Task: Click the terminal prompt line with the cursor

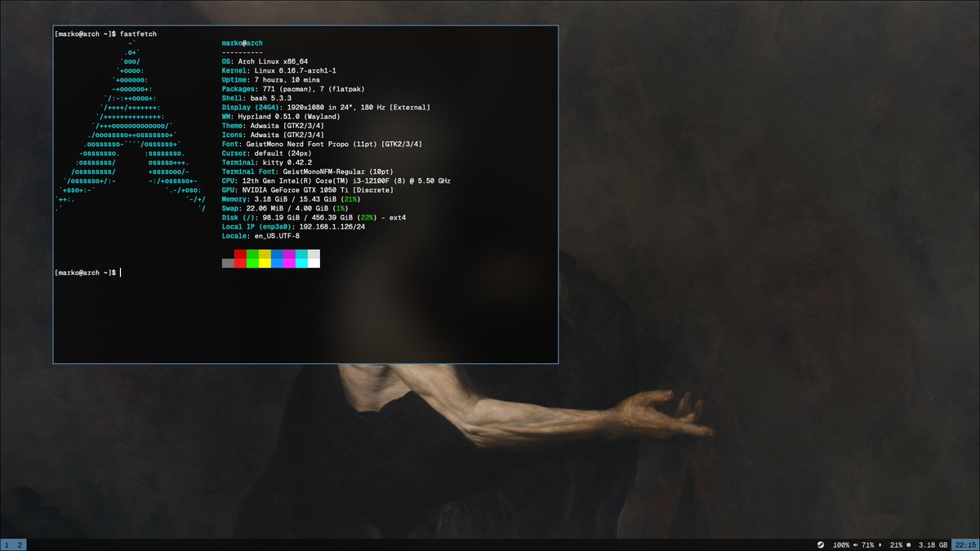Action: [x=88, y=272]
